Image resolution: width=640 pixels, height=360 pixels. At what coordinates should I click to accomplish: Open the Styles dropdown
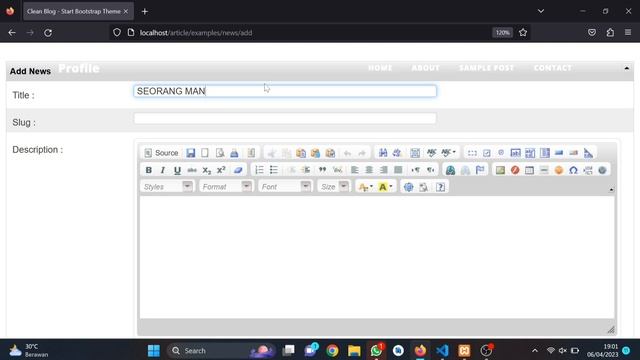tap(167, 187)
